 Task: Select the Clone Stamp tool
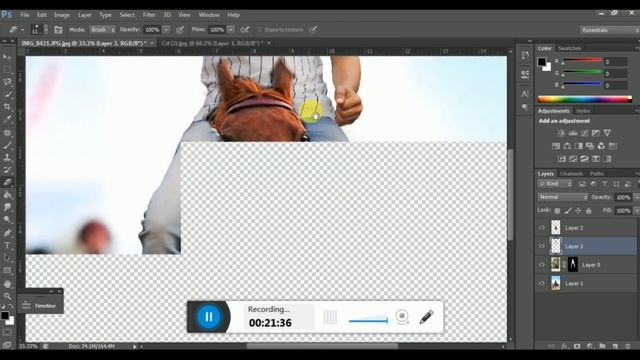[x=7, y=158]
